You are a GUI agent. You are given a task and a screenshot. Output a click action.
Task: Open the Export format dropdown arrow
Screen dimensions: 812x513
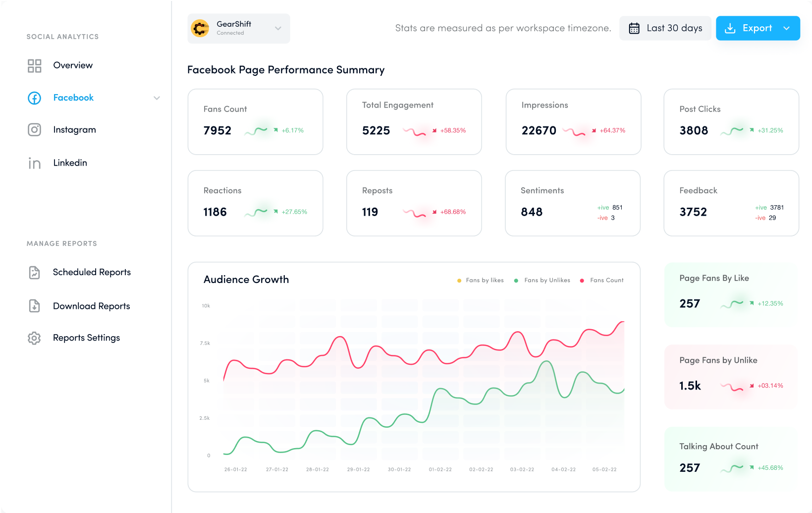tap(786, 28)
